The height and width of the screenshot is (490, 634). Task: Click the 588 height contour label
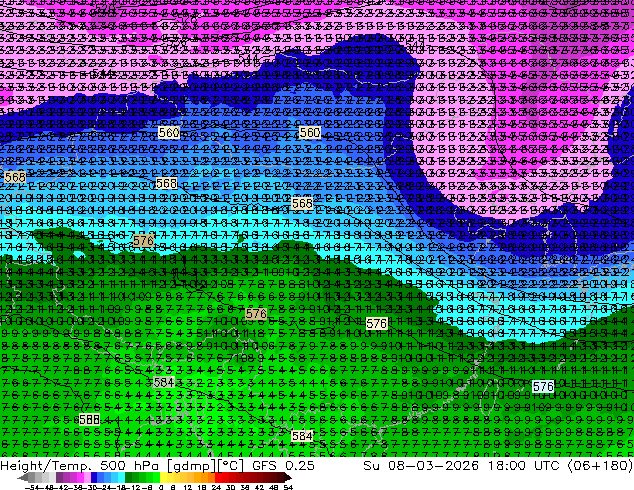coord(89,420)
